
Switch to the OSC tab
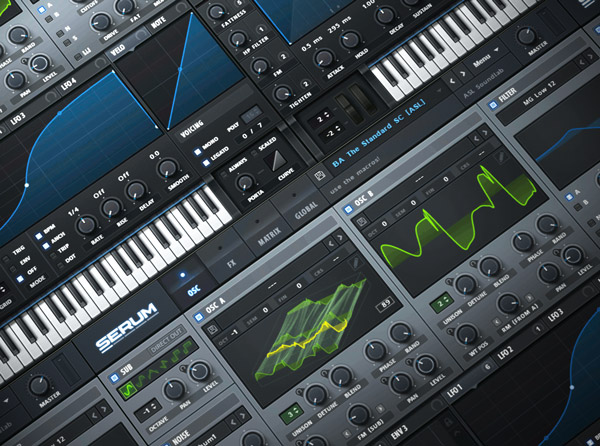tap(188, 282)
